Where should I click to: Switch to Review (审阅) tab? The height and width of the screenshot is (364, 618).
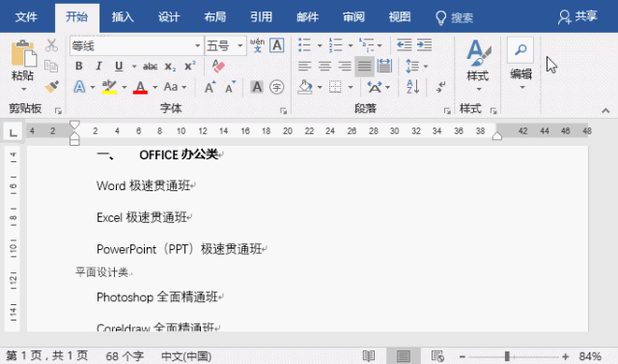point(353,17)
